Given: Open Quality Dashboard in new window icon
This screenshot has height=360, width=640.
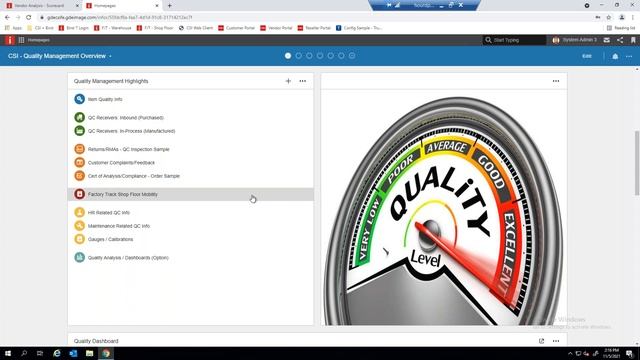Looking at the screenshot, I should point(541,341).
